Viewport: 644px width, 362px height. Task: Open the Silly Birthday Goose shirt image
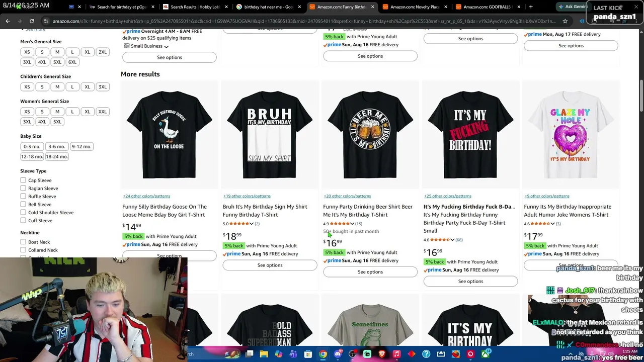click(170, 135)
